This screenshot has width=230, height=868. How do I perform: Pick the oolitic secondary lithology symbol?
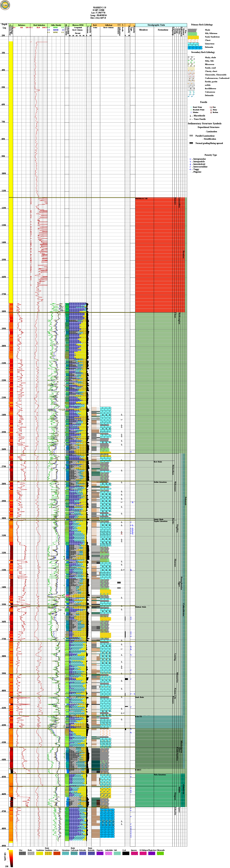coord(192,85)
